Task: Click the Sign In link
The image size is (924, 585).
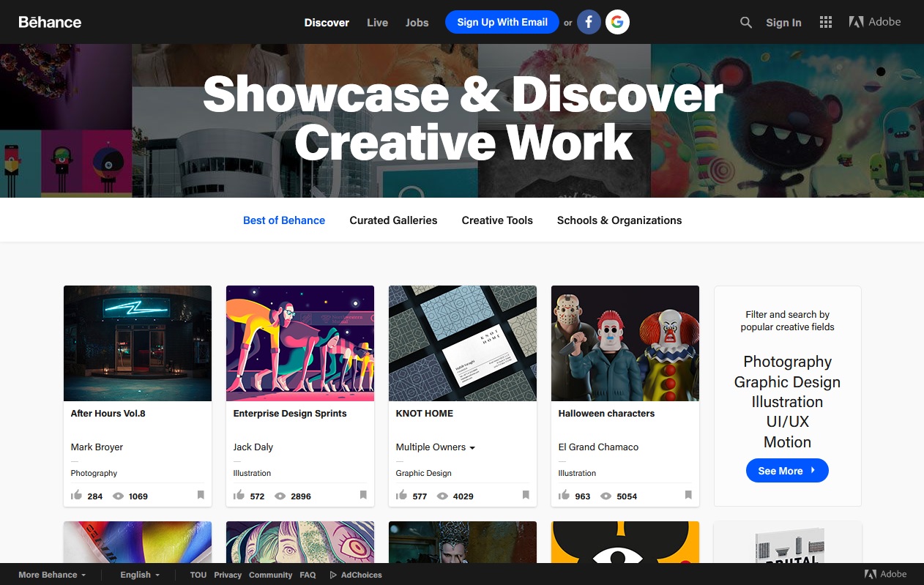Action: [783, 23]
